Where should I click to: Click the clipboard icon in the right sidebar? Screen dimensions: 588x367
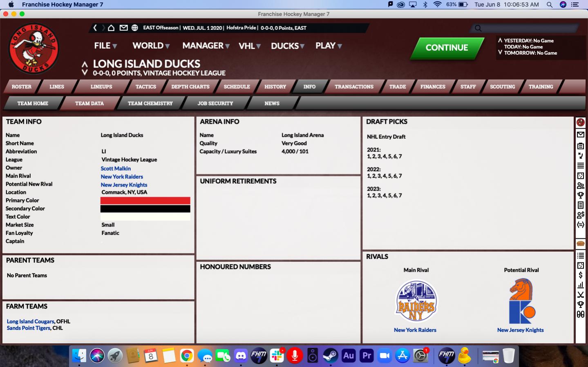coord(580,146)
